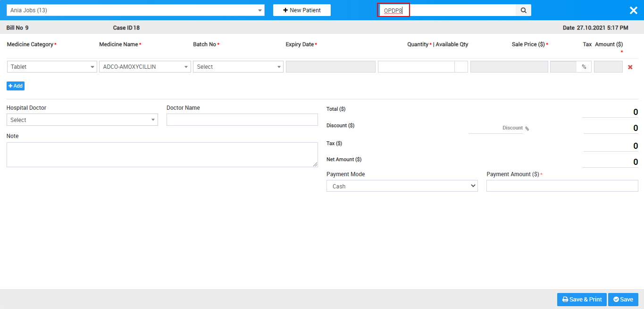Click the checkmark icon on the Save button
The height and width of the screenshot is (309, 644).
(x=616, y=299)
